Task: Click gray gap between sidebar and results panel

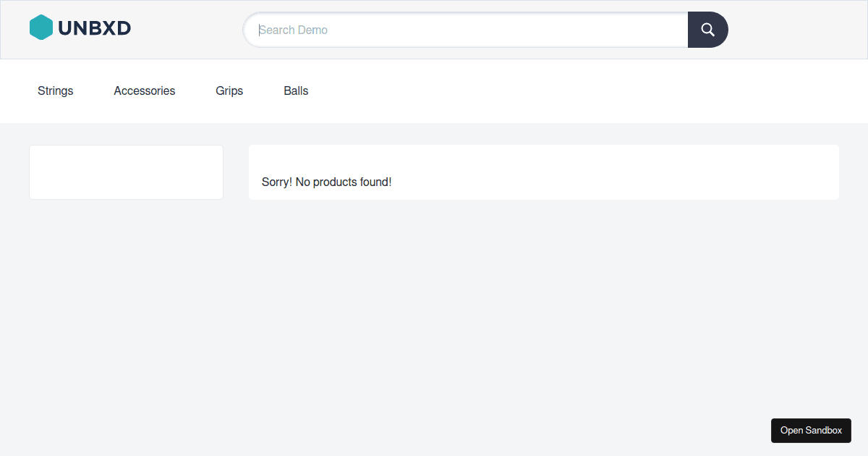Action: coord(236,172)
